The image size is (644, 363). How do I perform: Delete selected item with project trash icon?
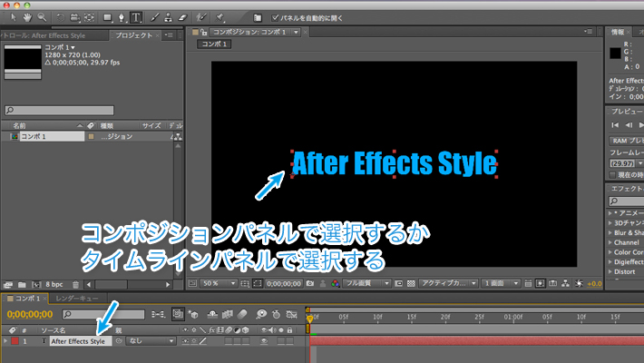pos(74,284)
